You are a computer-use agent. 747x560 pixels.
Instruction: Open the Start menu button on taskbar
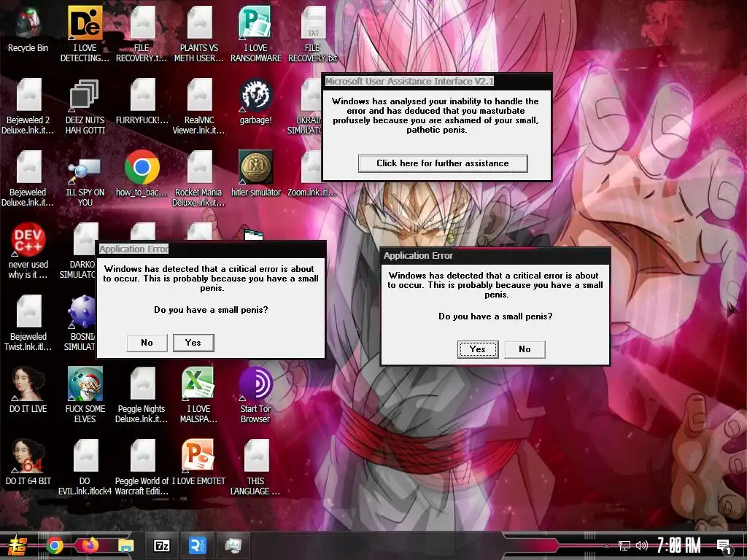click(x=18, y=545)
